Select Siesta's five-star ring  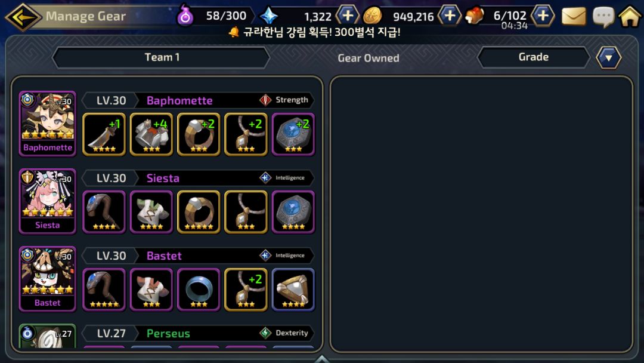[x=199, y=212]
